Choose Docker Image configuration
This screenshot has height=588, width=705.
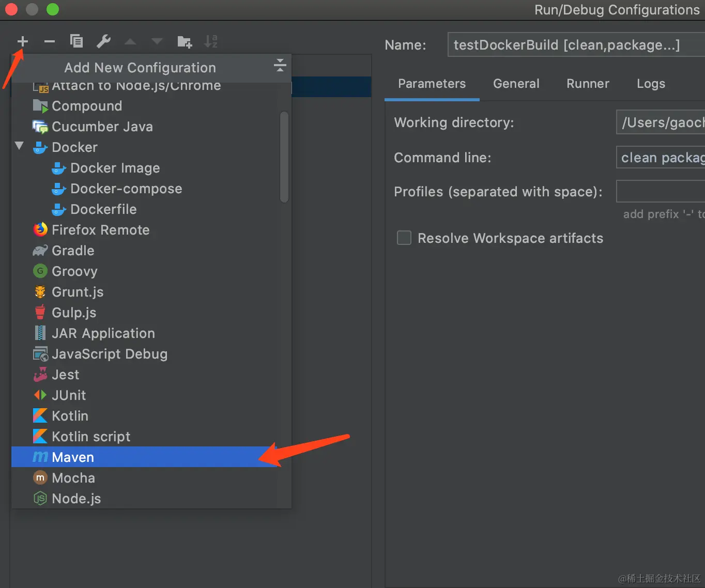coord(151,168)
